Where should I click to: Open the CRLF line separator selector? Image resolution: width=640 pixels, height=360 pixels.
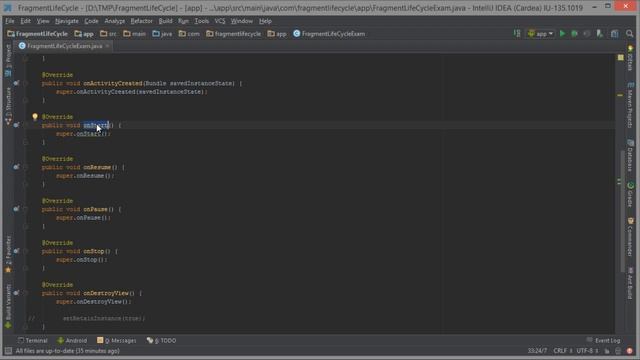coord(562,351)
